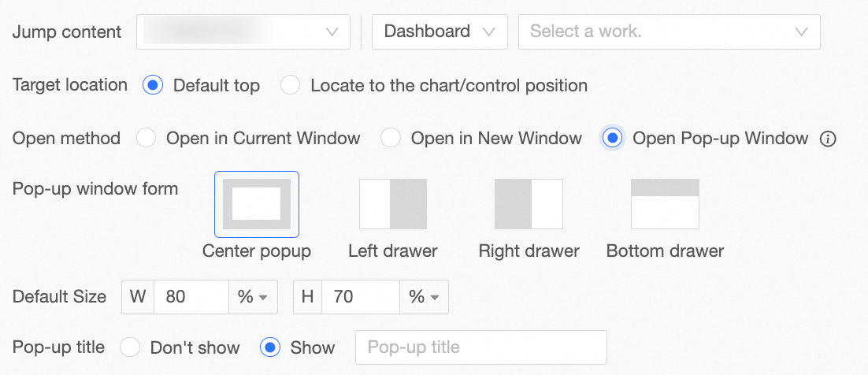Open the first Jump content dropdown

click(243, 32)
